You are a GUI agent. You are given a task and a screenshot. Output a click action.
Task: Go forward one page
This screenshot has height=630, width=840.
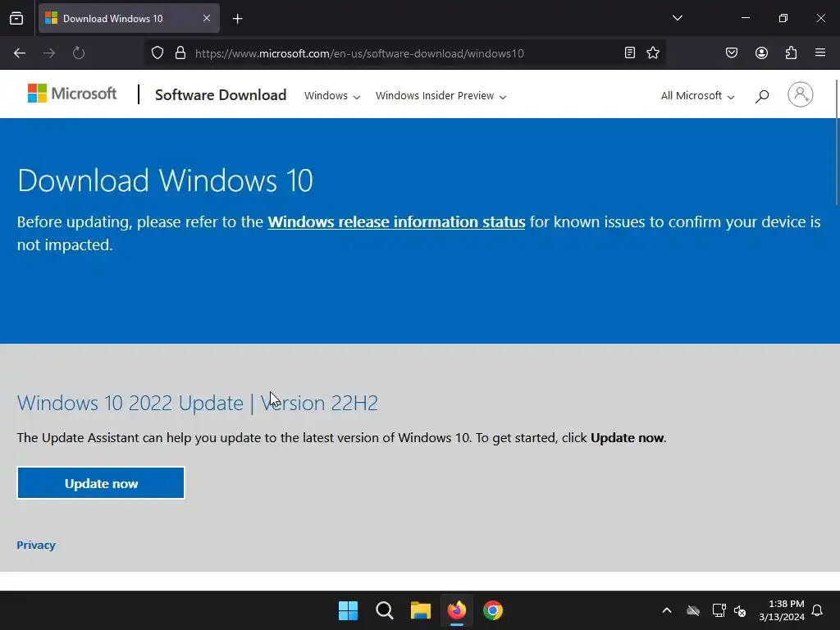pos(49,53)
